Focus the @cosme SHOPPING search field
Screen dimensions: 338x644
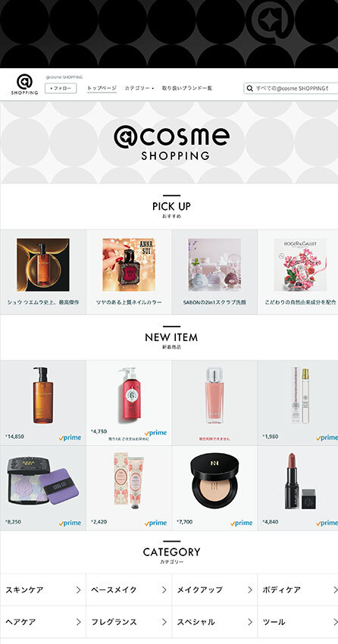click(291, 89)
